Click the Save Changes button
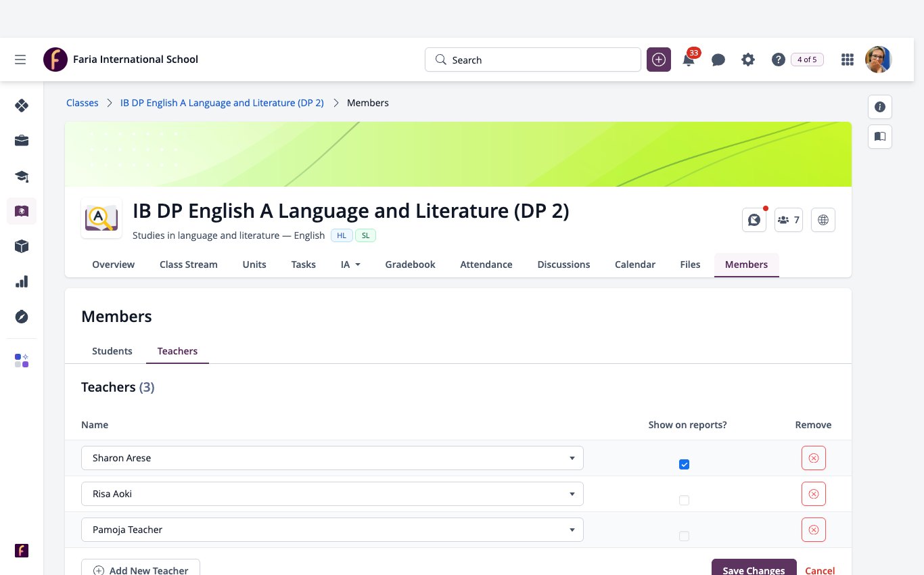 pyautogui.click(x=754, y=570)
